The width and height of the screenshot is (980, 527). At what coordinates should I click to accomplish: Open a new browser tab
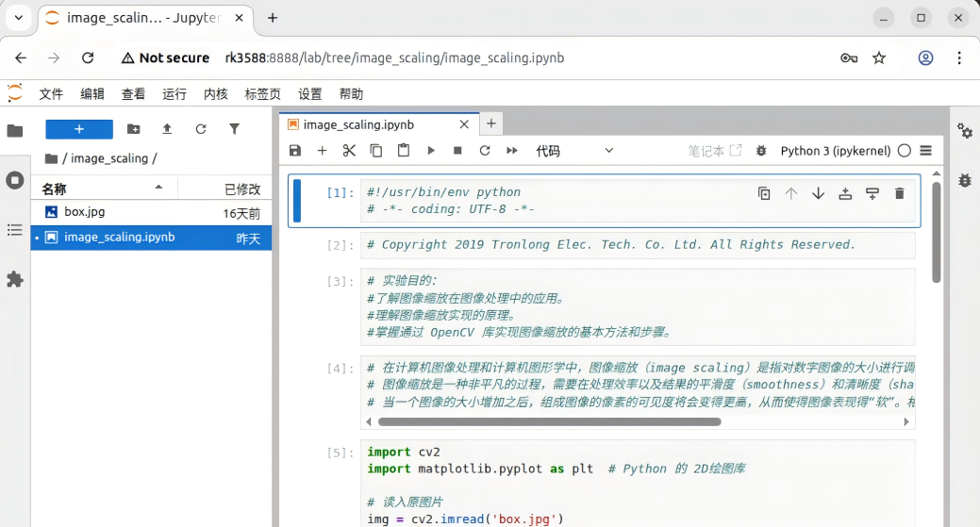tap(273, 18)
